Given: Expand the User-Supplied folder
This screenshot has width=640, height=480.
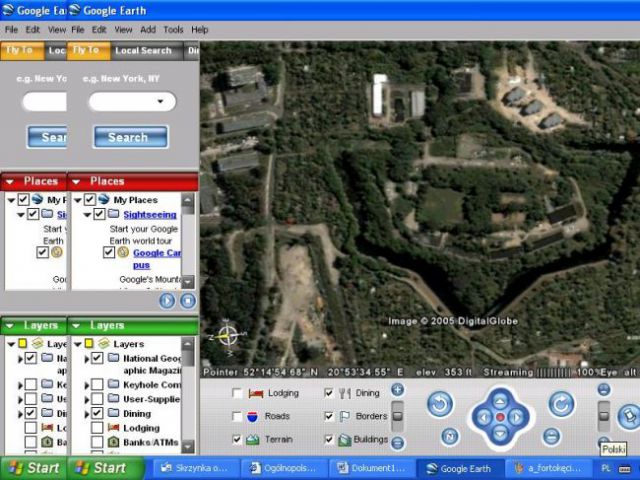Looking at the screenshot, I should point(87,400).
